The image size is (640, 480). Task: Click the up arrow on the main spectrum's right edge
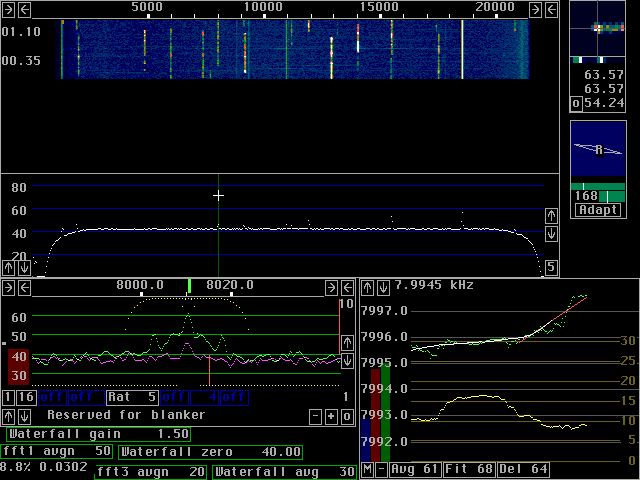[x=551, y=216]
